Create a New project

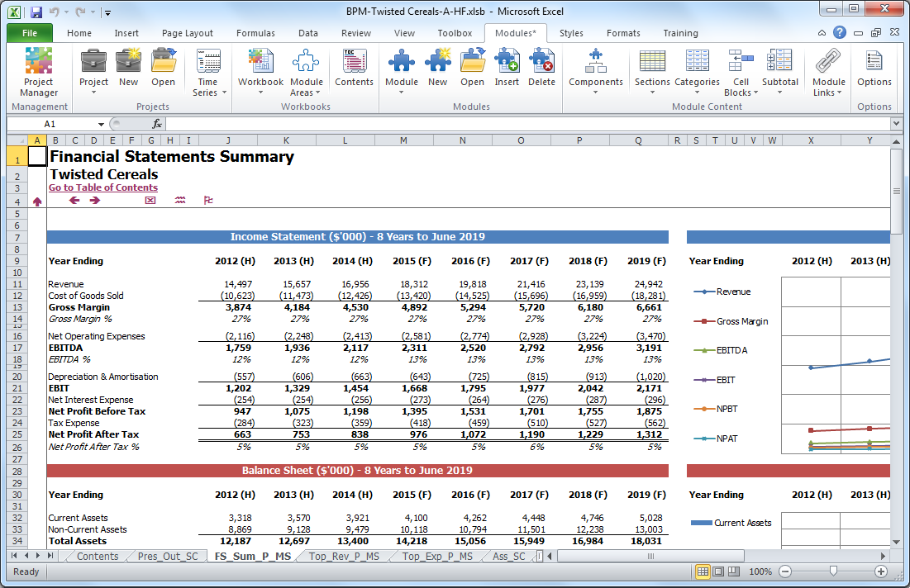(x=128, y=67)
